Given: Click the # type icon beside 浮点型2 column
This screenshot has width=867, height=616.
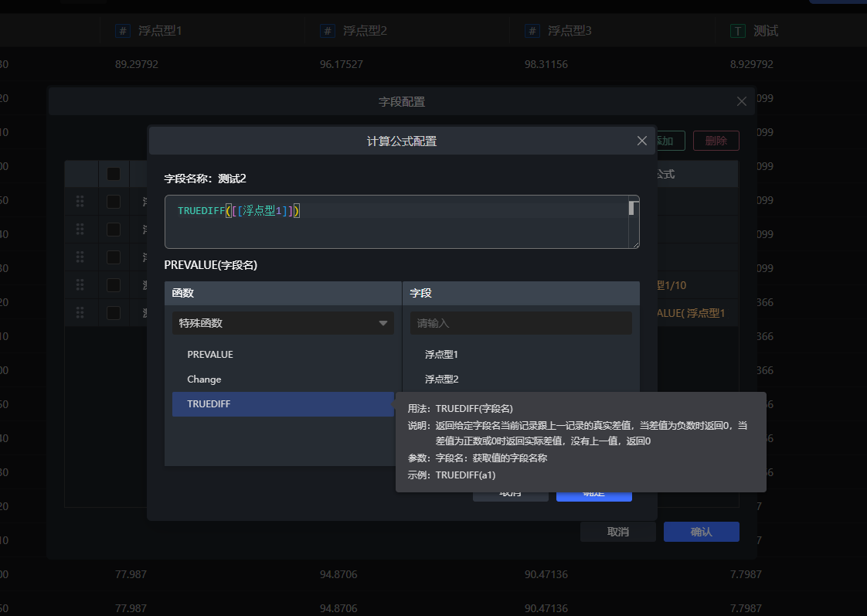Looking at the screenshot, I should [327, 31].
